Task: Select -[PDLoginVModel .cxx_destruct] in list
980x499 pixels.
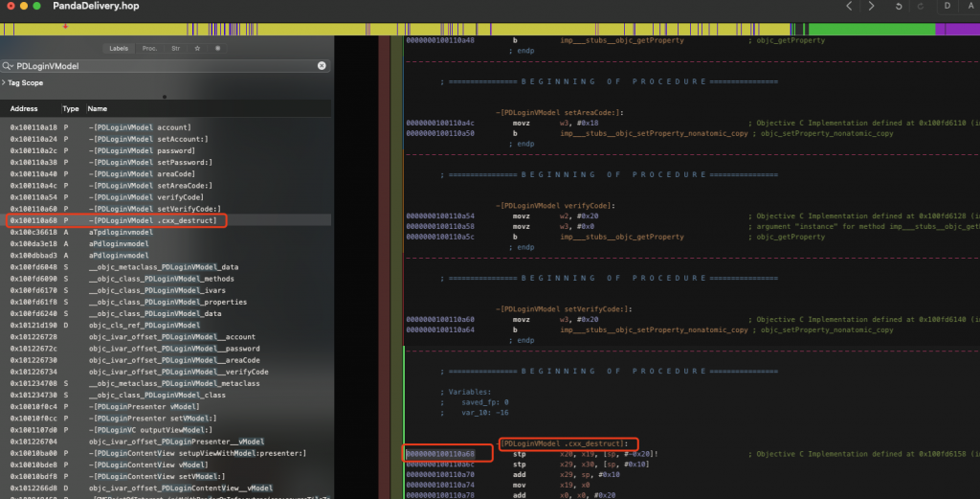Action: 158,220
